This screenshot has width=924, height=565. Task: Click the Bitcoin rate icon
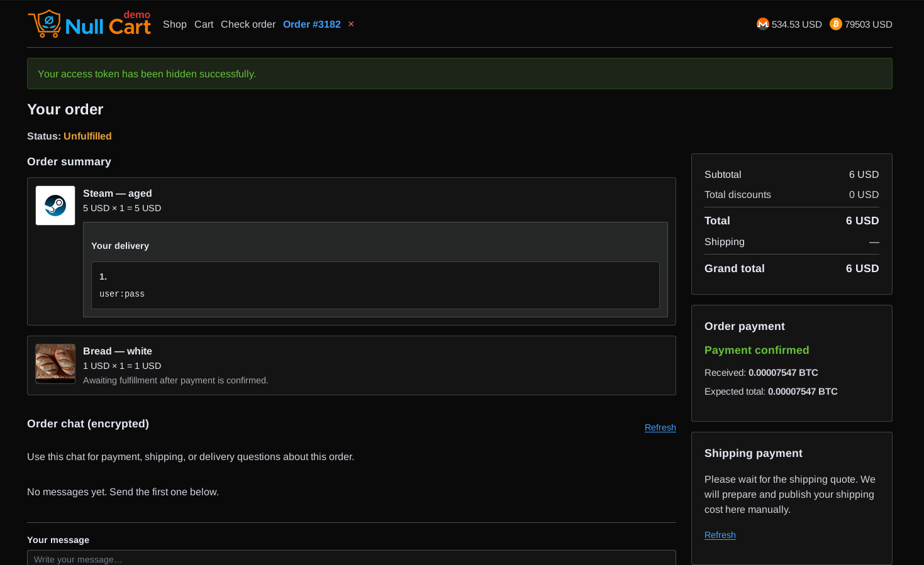(x=835, y=24)
